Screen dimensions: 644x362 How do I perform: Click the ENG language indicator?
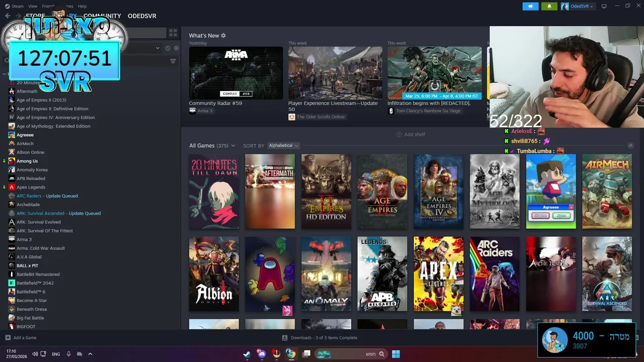pos(56,354)
